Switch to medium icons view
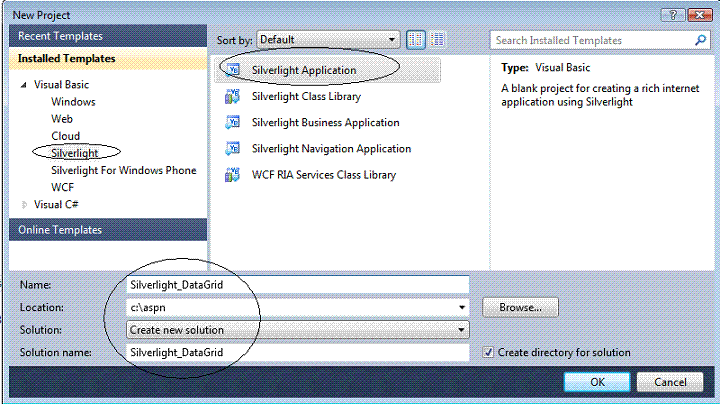720x404 pixels. click(x=416, y=40)
